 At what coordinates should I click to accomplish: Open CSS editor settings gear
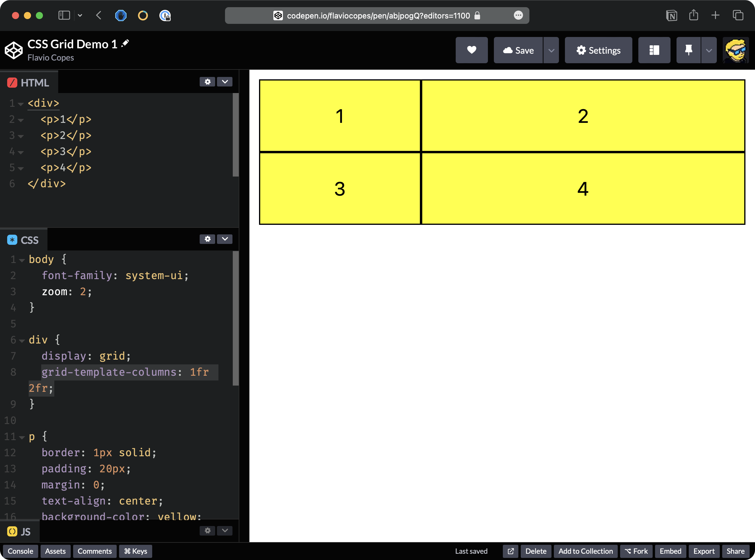(207, 239)
